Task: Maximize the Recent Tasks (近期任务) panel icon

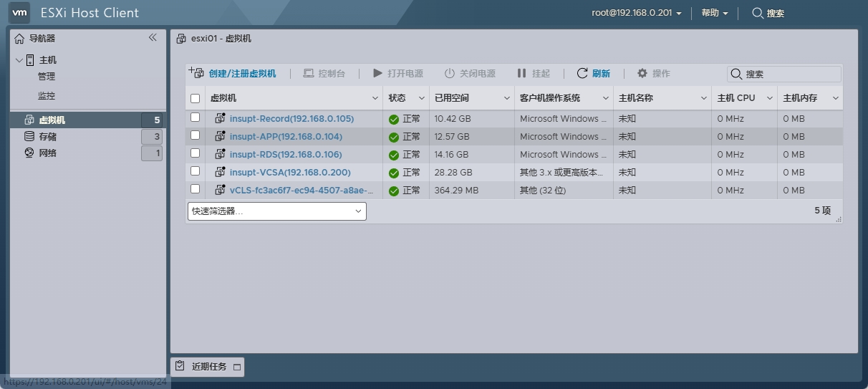Action: (237, 368)
